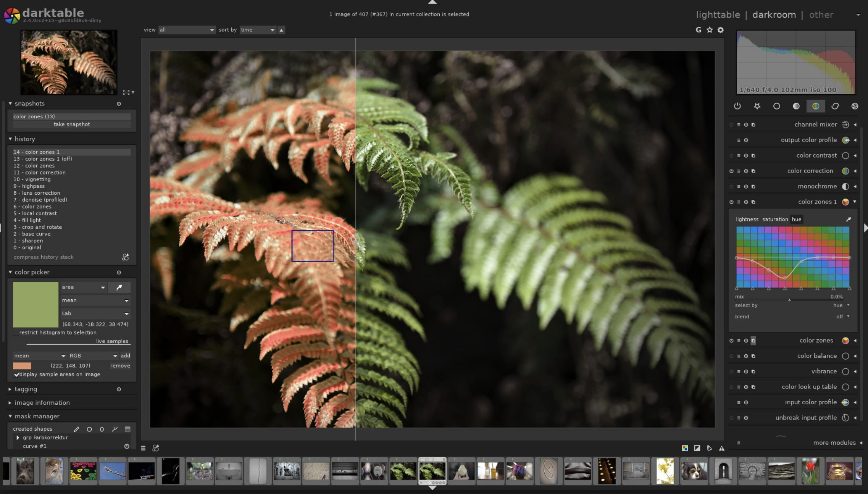Screen dimensions: 868x494
Task: Select hue tab in color zones
Action: (796, 219)
